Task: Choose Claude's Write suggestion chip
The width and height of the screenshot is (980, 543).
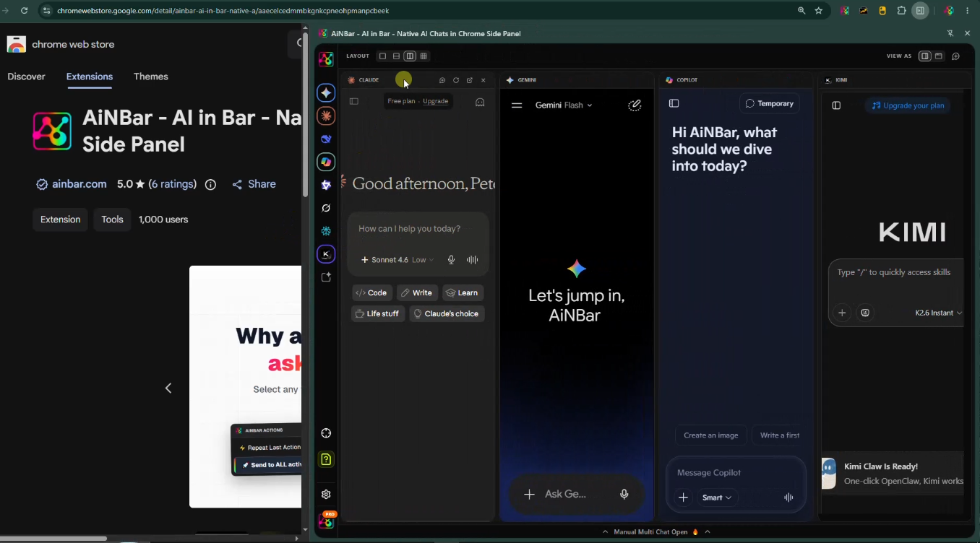Action: click(x=417, y=292)
